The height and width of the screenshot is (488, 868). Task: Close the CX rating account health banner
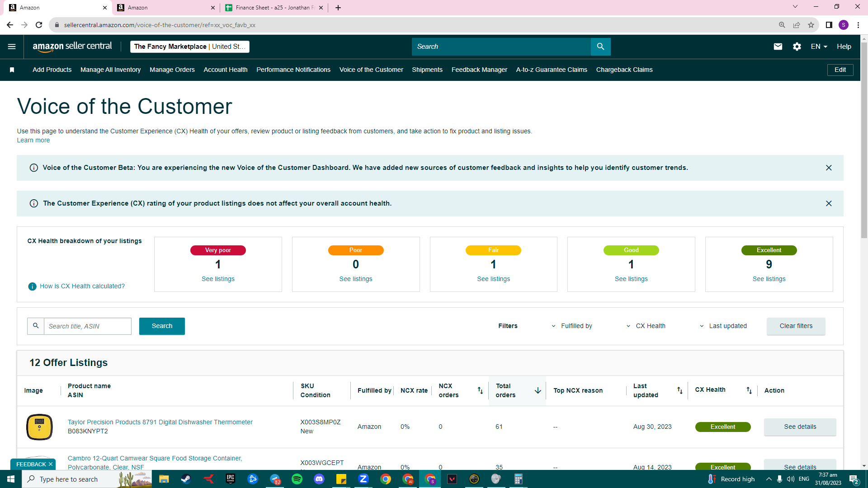click(x=829, y=203)
